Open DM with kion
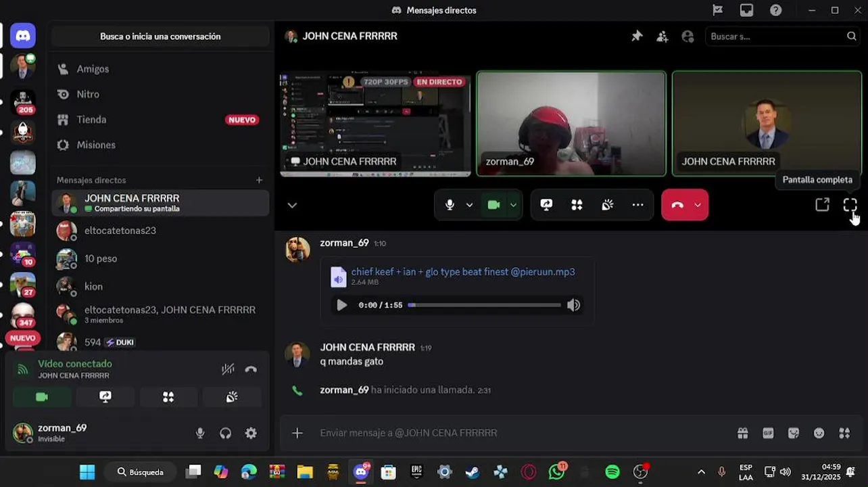 pos(160,286)
